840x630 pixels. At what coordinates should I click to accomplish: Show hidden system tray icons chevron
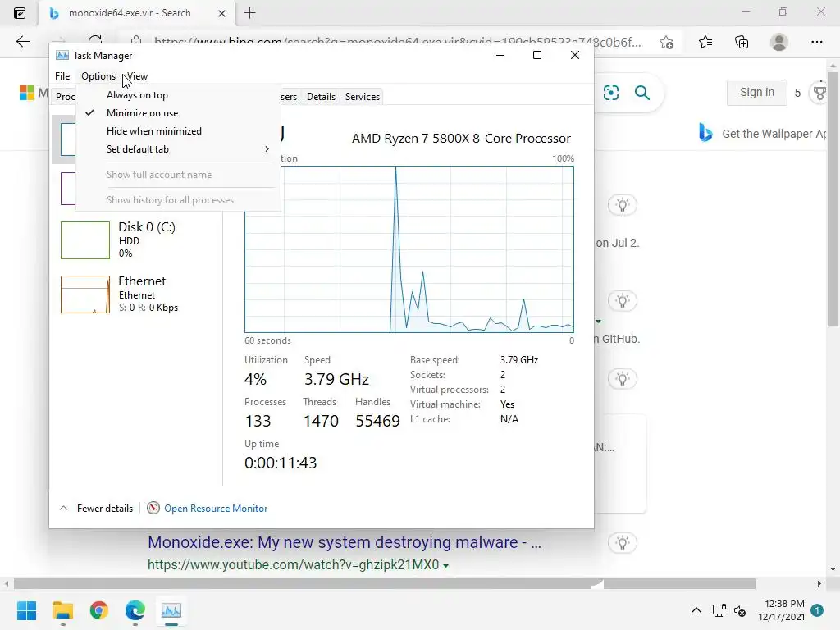tap(696, 610)
